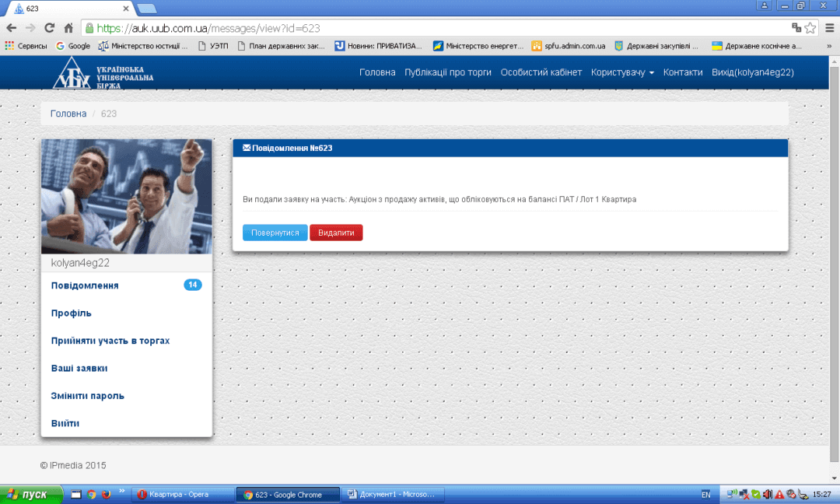Go to Особистий кабінет in the navigation
840x504 pixels.
541,72
